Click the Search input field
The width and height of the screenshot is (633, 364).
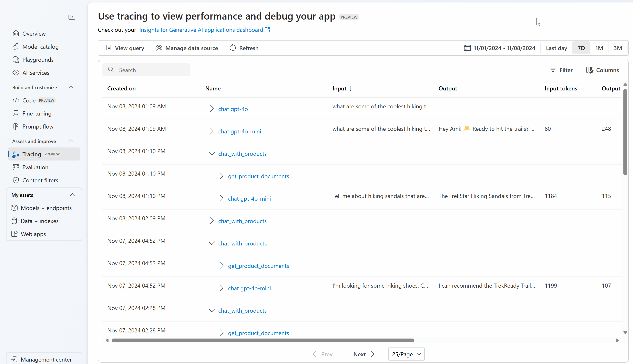(x=150, y=70)
